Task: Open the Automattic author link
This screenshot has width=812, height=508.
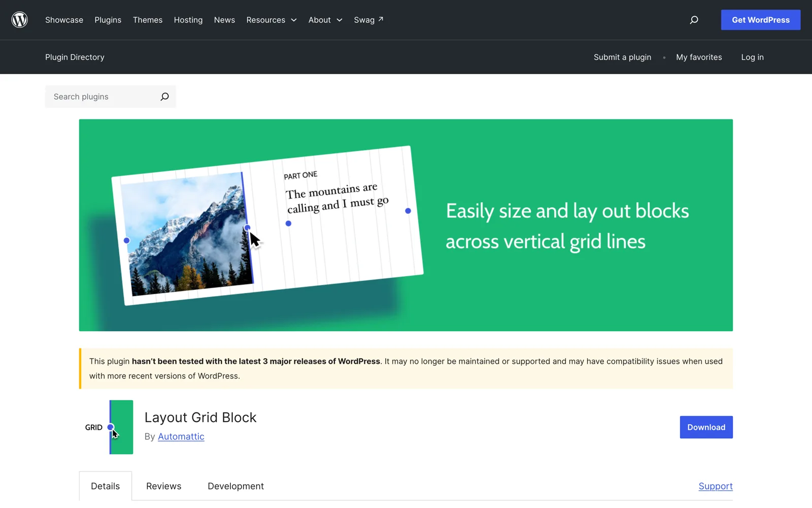Action: pyautogui.click(x=181, y=436)
